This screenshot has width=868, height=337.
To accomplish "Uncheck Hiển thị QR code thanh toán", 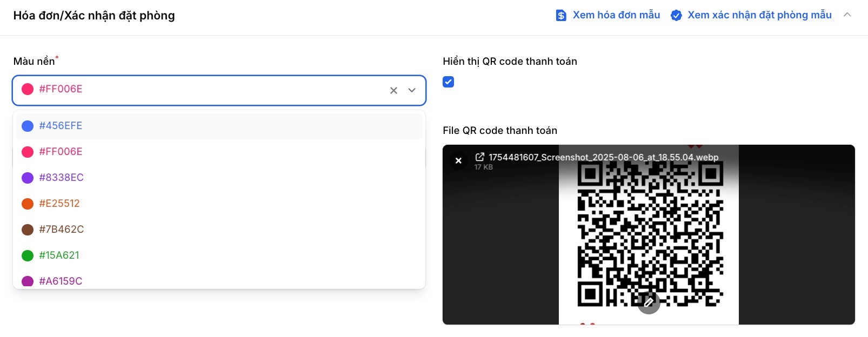I will tap(448, 82).
